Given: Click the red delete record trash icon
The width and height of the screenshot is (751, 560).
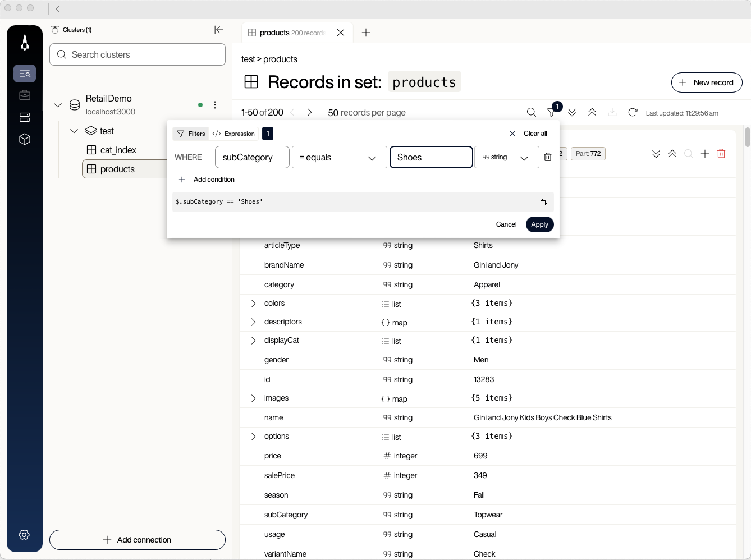Looking at the screenshot, I should (x=721, y=154).
